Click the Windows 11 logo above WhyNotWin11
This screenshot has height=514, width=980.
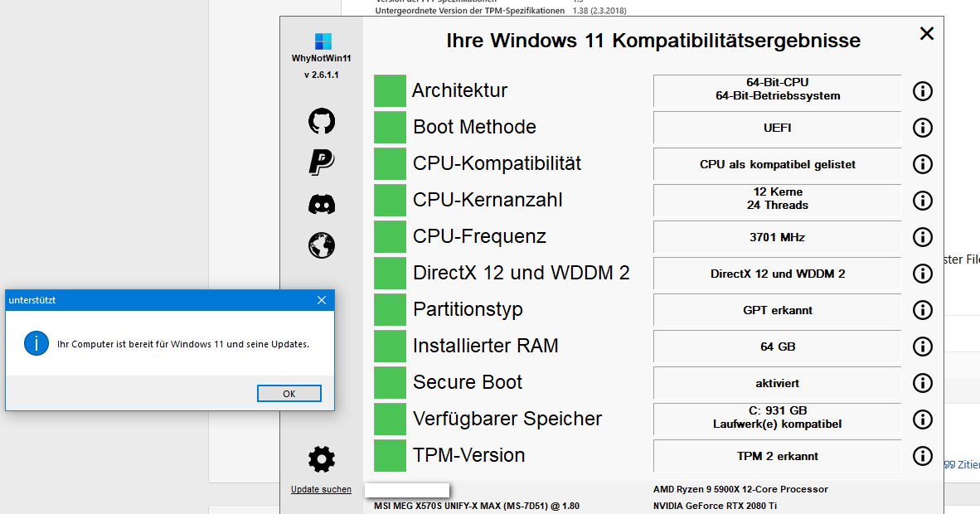323,41
